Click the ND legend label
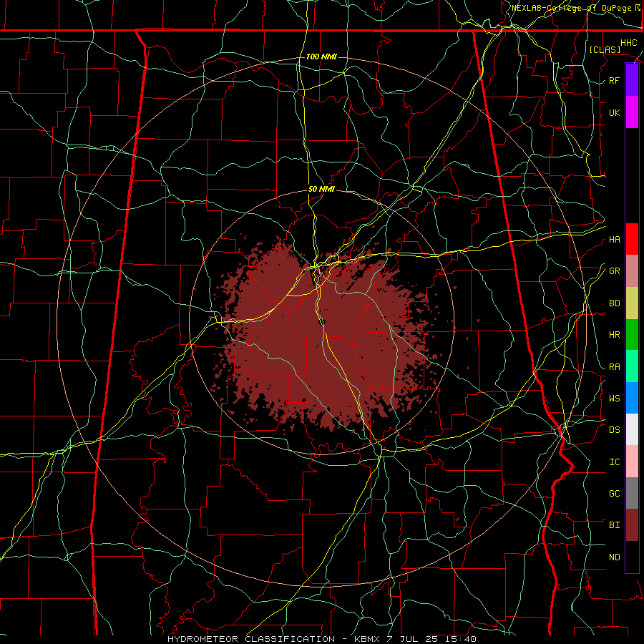This screenshot has height=644, width=644. pyautogui.click(x=614, y=557)
